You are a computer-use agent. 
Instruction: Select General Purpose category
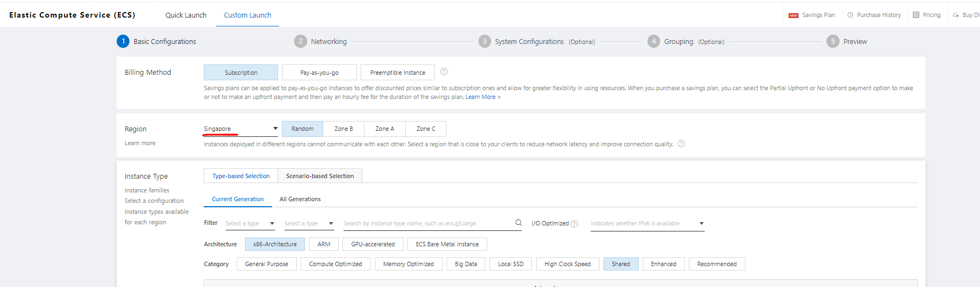point(266,264)
